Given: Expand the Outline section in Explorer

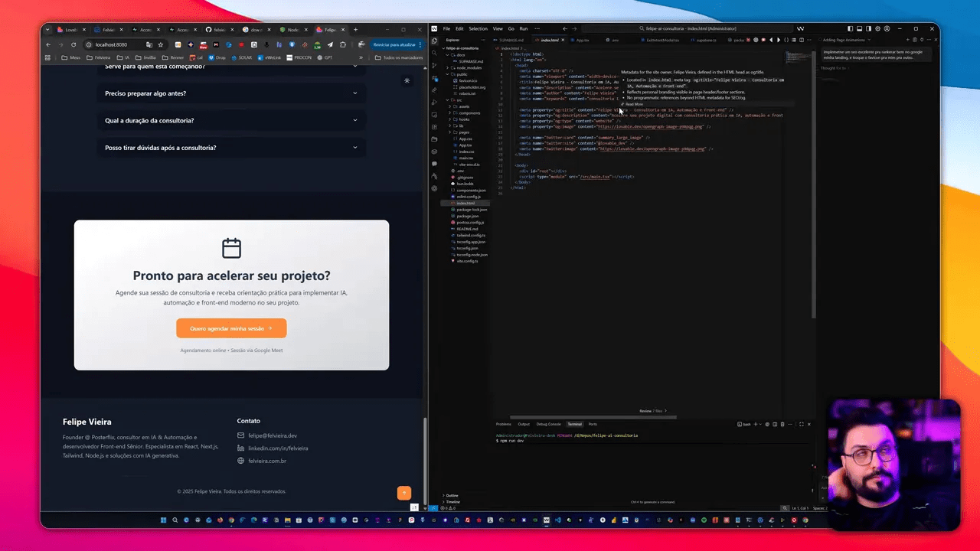Looking at the screenshot, I should tap(452, 495).
